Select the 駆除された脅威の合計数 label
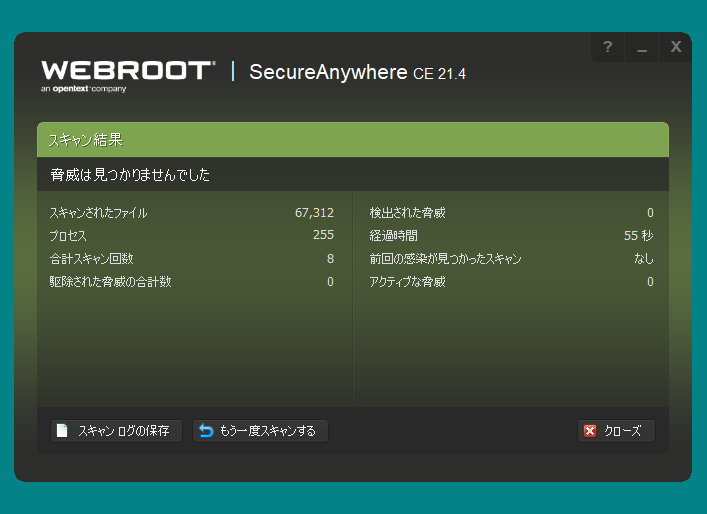 click(110, 282)
